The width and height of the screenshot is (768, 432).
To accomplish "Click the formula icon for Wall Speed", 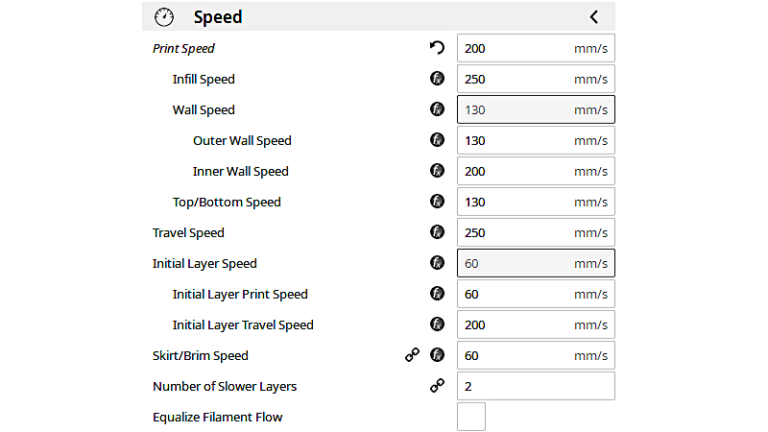I will 436,110.
